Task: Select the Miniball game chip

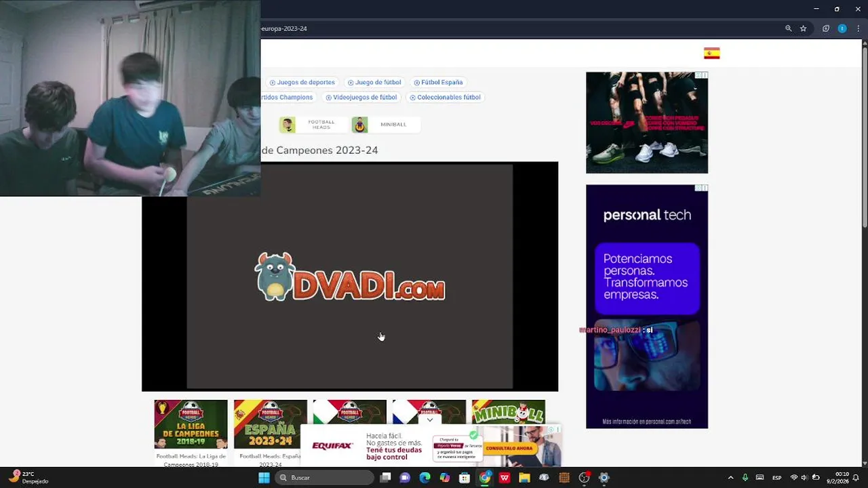Action: pos(385,125)
